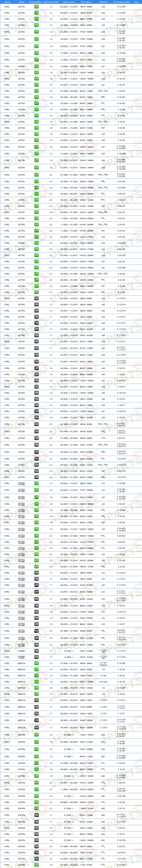Click the Pojemność silnika column header
The width and height of the screenshot is (142, 868).
pos(51,2)
